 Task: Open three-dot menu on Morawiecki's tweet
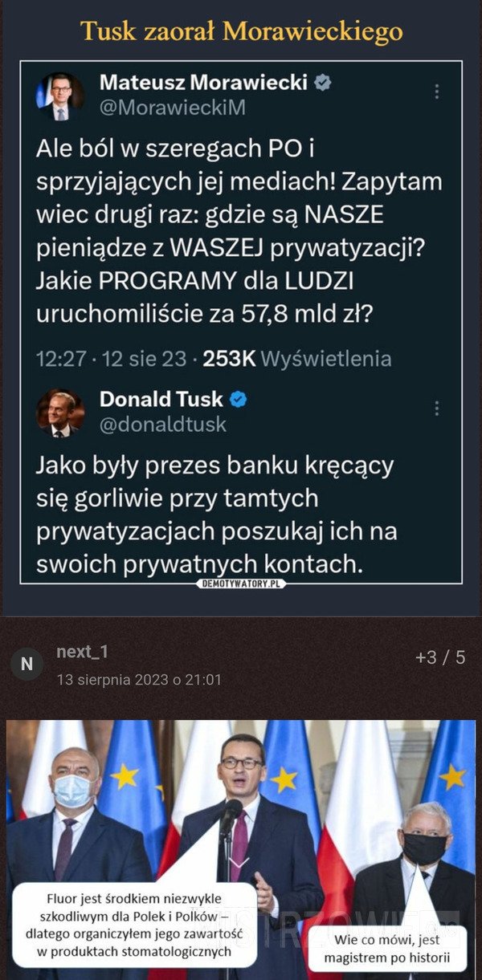pyautogui.click(x=436, y=91)
